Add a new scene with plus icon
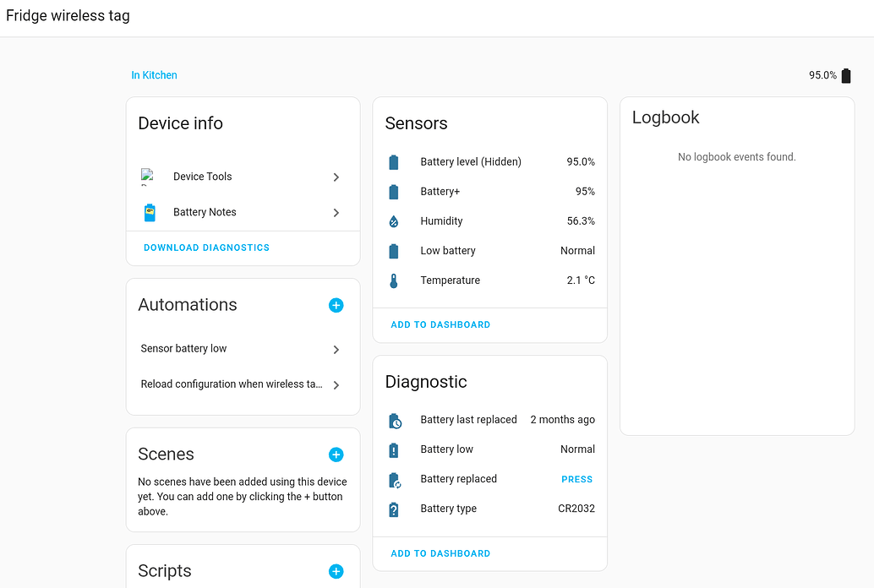874x588 pixels. pyautogui.click(x=336, y=455)
